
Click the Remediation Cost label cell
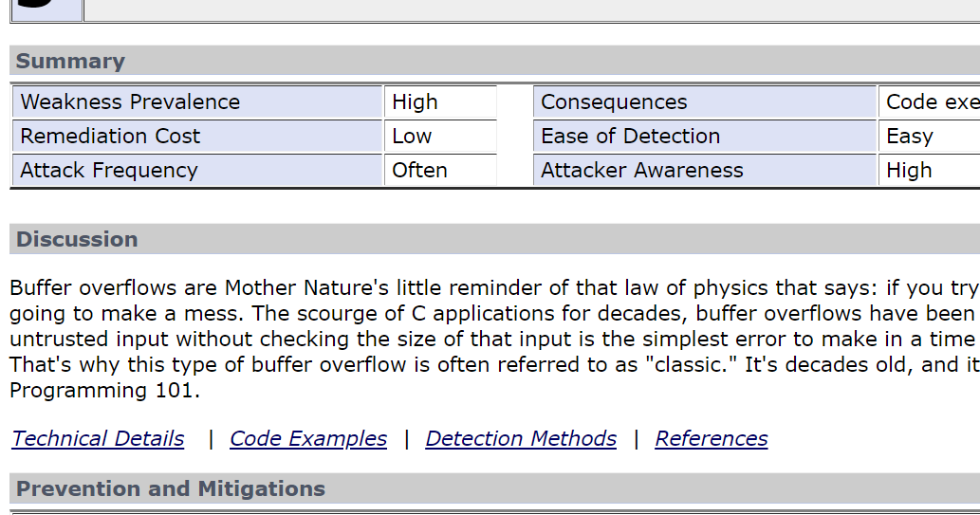point(197,137)
